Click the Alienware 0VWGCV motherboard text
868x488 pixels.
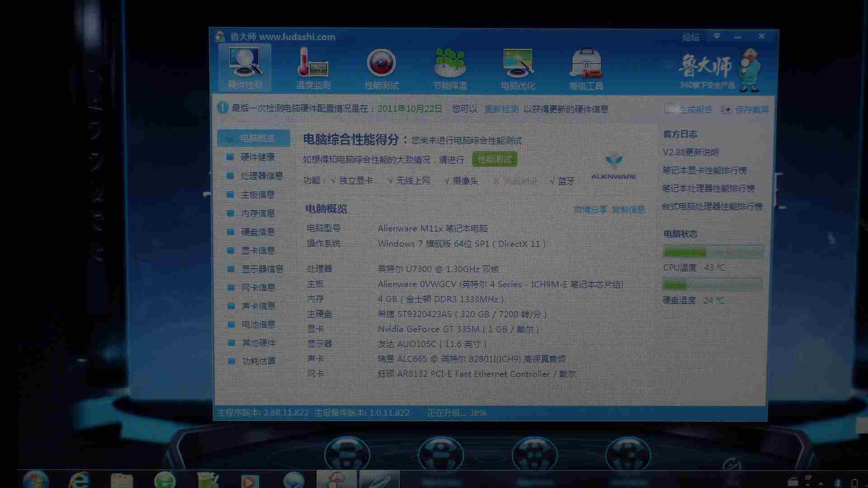pos(500,285)
